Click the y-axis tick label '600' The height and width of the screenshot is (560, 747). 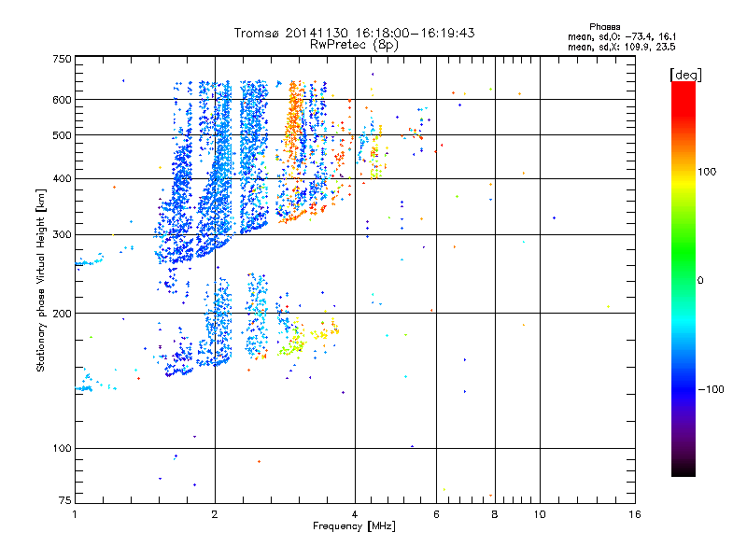[63, 100]
